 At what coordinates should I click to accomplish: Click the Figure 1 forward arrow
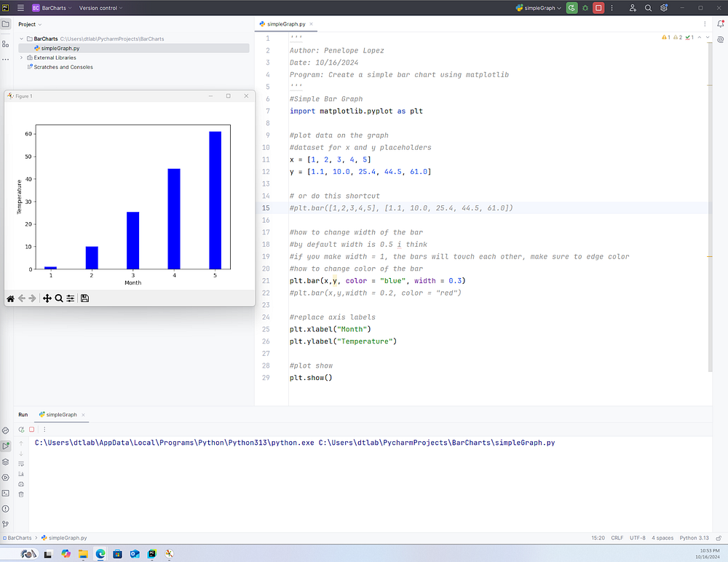(33, 298)
